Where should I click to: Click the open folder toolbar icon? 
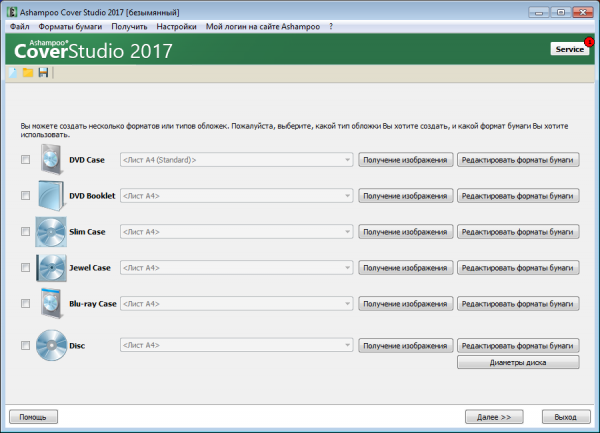(28, 73)
